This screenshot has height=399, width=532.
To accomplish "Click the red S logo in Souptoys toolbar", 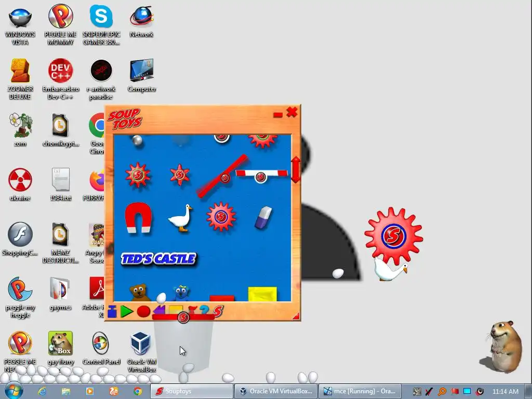I will pyautogui.click(x=218, y=311).
